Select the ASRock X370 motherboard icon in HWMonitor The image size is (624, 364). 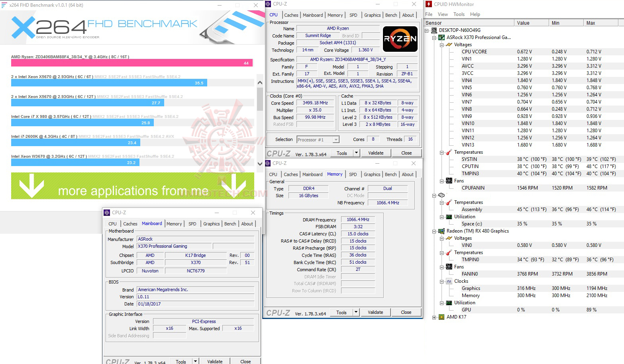(442, 37)
